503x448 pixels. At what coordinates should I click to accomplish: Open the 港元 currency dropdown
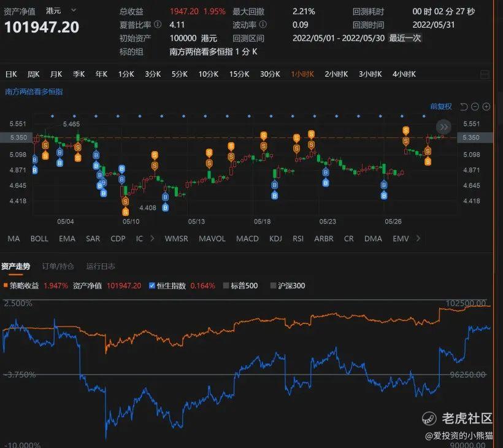(x=61, y=11)
